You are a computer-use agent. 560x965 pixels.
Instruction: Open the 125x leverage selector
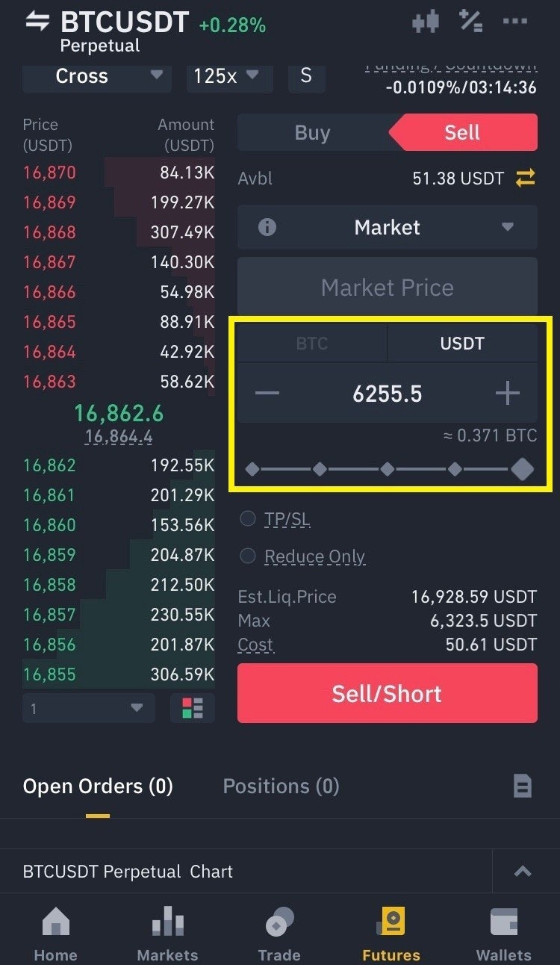227,76
